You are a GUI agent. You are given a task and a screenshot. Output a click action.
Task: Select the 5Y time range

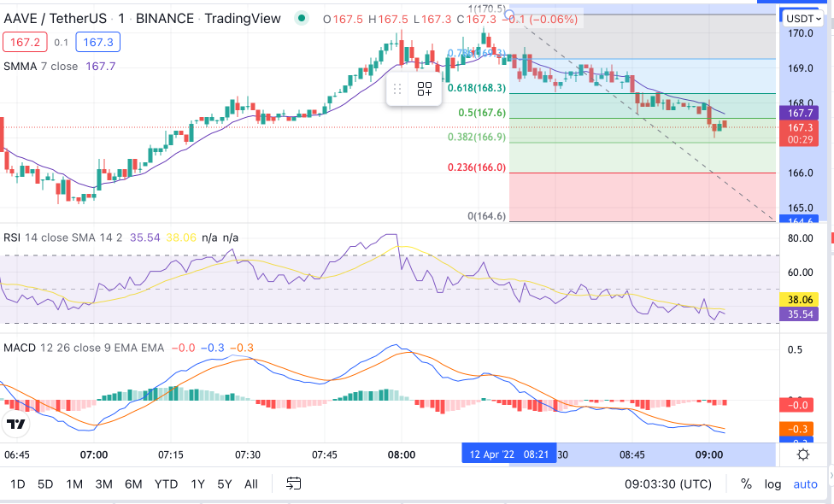click(x=225, y=483)
